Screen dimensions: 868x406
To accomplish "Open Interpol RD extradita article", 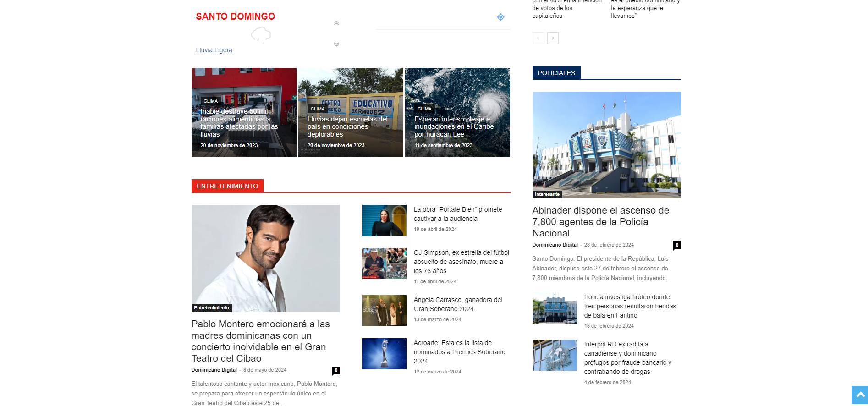I will (628, 358).
